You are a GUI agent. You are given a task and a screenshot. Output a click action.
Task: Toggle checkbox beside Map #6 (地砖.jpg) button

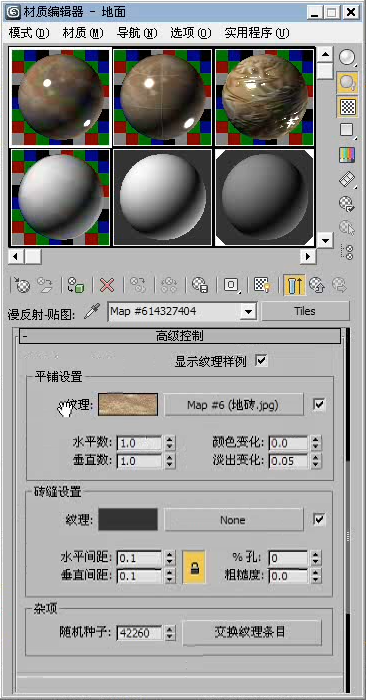pos(319,405)
